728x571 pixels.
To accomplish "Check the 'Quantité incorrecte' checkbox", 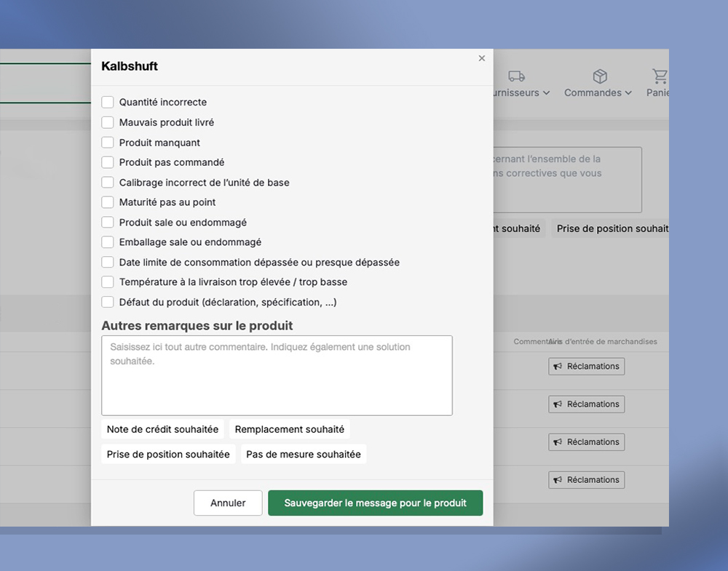I will pyautogui.click(x=108, y=103).
